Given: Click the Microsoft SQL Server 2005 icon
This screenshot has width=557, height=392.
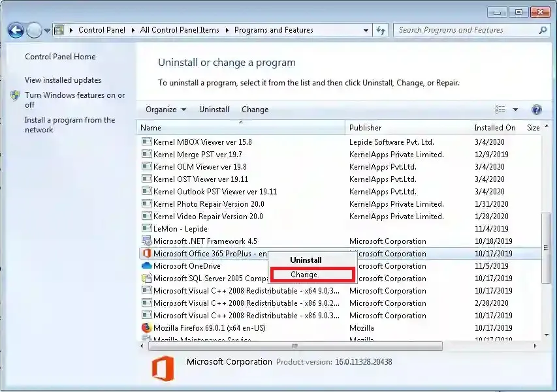Looking at the screenshot, I should click(x=145, y=279).
